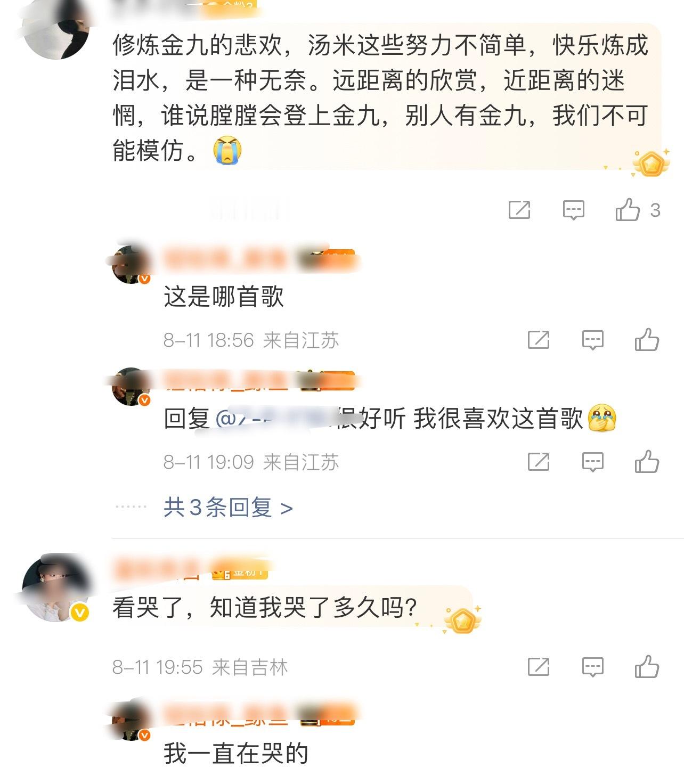Screen dimensions: 684x784
Task: Tap the gold medal badge on top comment
Action: tap(651, 163)
